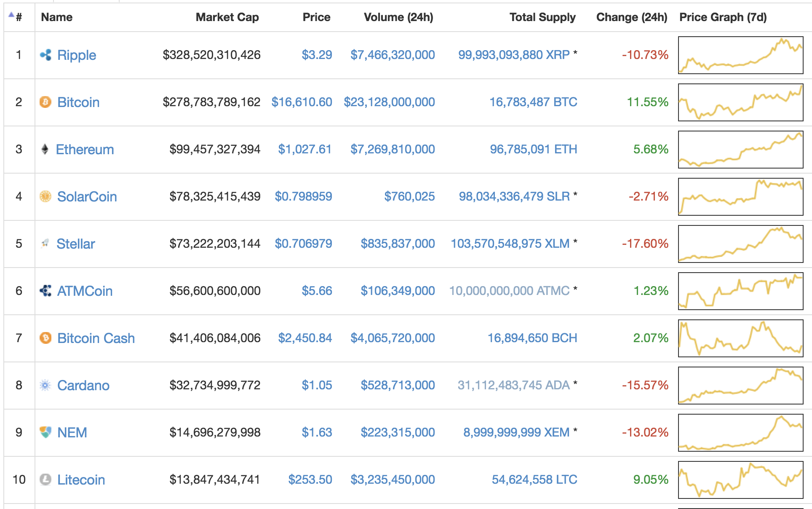Sort by Total Supply header
Screen dimensions: 812x509
(542, 17)
